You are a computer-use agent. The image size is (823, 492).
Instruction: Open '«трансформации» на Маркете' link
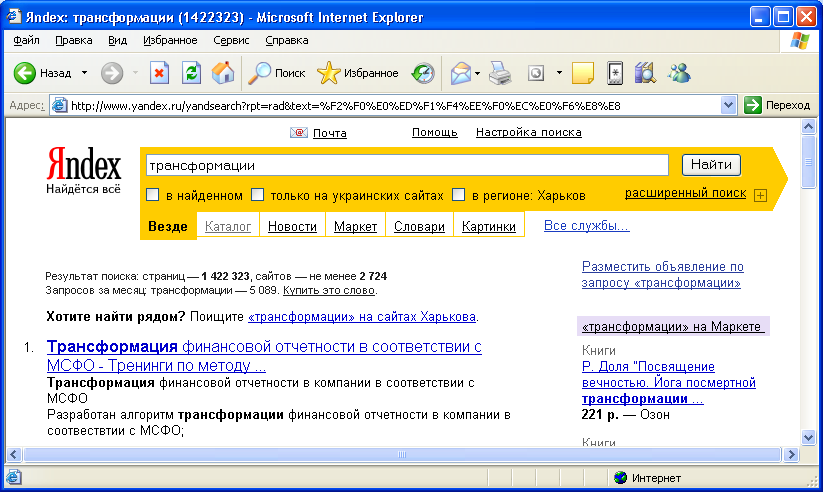click(x=671, y=327)
